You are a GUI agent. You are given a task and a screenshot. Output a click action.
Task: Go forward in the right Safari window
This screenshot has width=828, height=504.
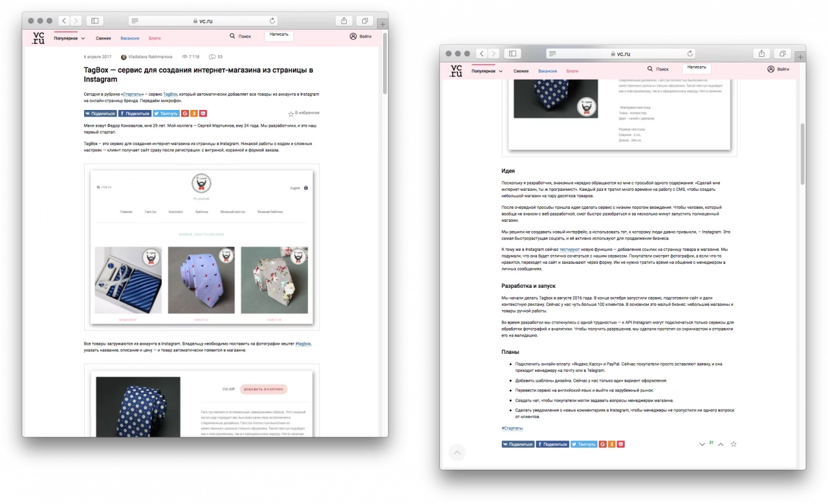[493, 54]
